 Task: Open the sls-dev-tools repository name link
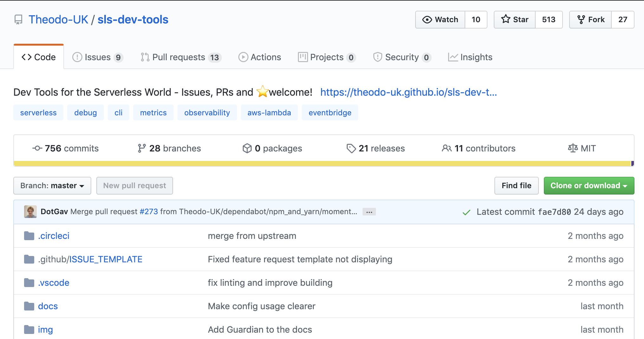(x=133, y=20)
